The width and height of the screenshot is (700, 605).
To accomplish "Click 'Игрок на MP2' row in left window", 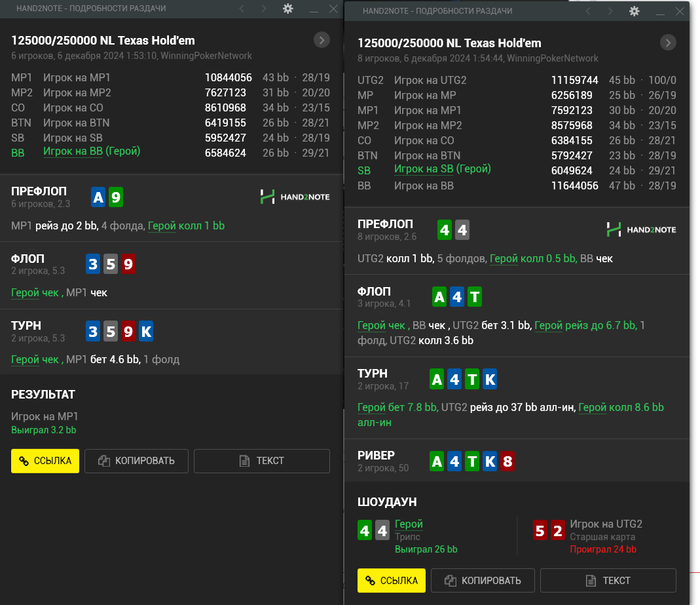I will pyautogui.click(x=171, y=93).
